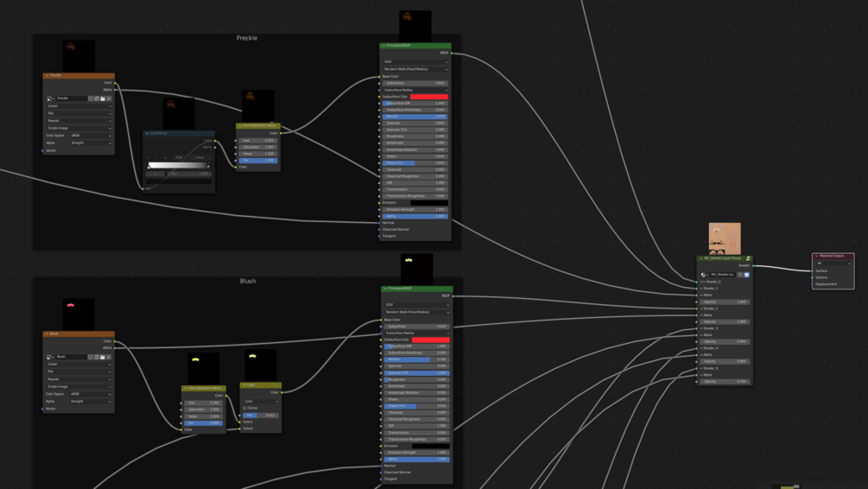The height and width of the screenshot is (489, 868).
Task: Collapse the Blush frame Principled BSDF node
Action: 385,289
